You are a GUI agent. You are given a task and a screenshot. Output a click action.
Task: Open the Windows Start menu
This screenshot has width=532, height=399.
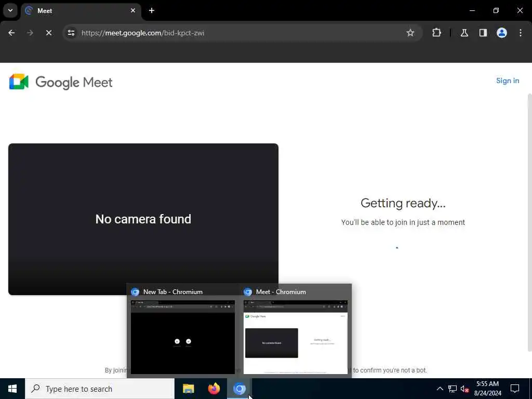pos(12,389)
